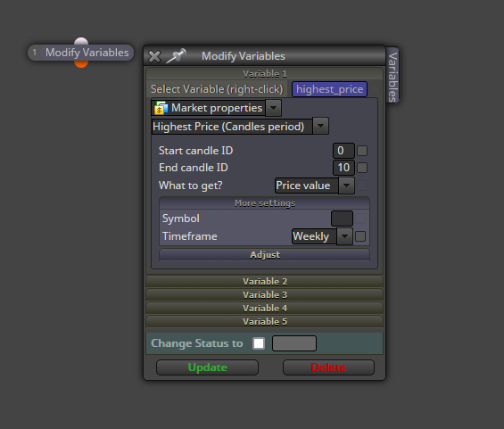Edit the Start candle ID value

coord(343,151)
